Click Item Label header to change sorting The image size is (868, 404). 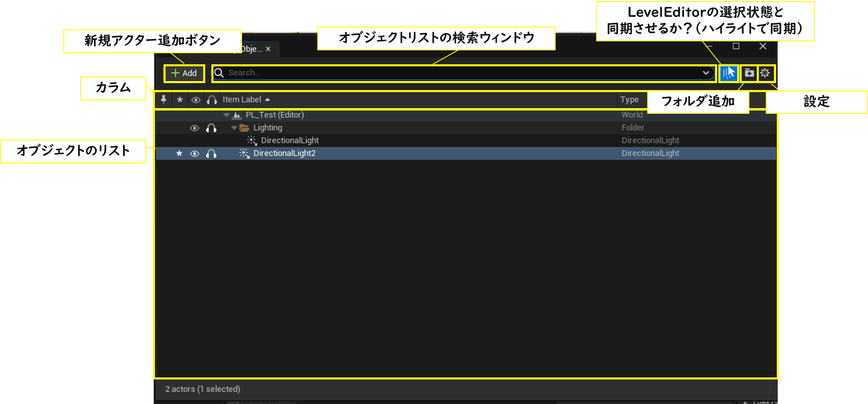pos(242,100)
